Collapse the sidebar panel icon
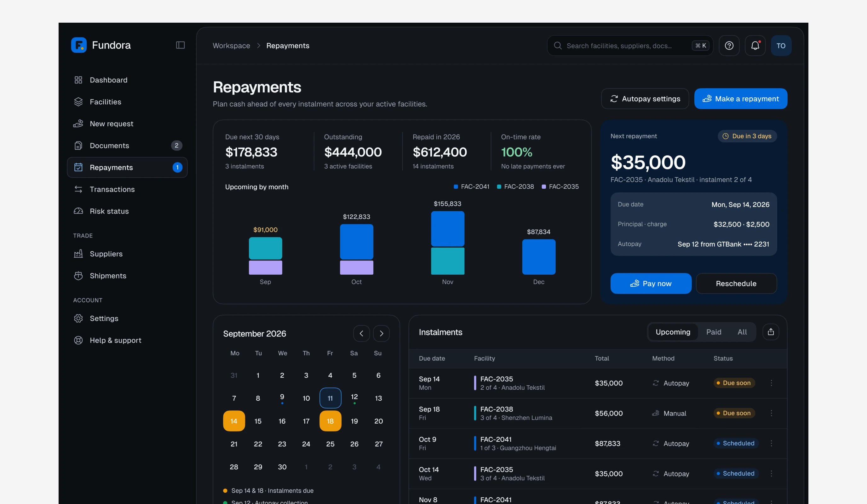Image resolution: width=867 pixels, height=504 pixels. click(180, 45)
